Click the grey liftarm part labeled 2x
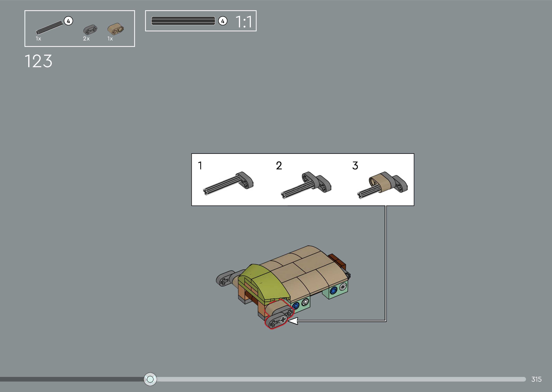 coord(90,30)
